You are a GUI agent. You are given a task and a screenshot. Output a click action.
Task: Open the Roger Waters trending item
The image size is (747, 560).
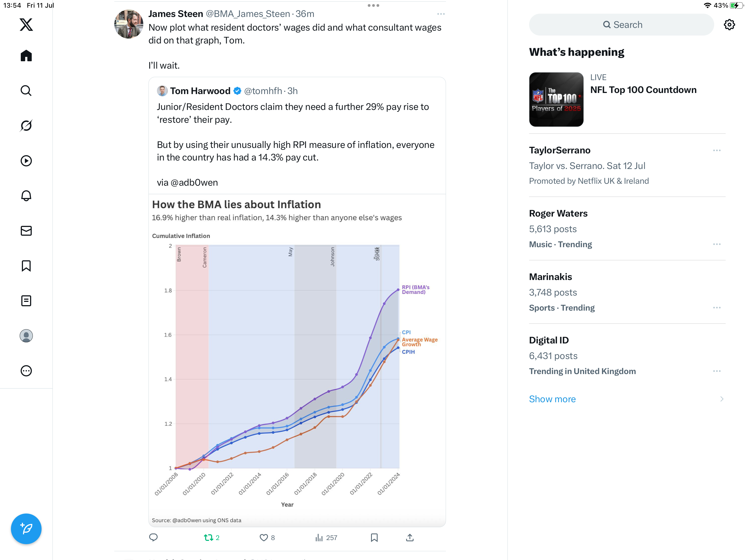[x=627, y=229]
